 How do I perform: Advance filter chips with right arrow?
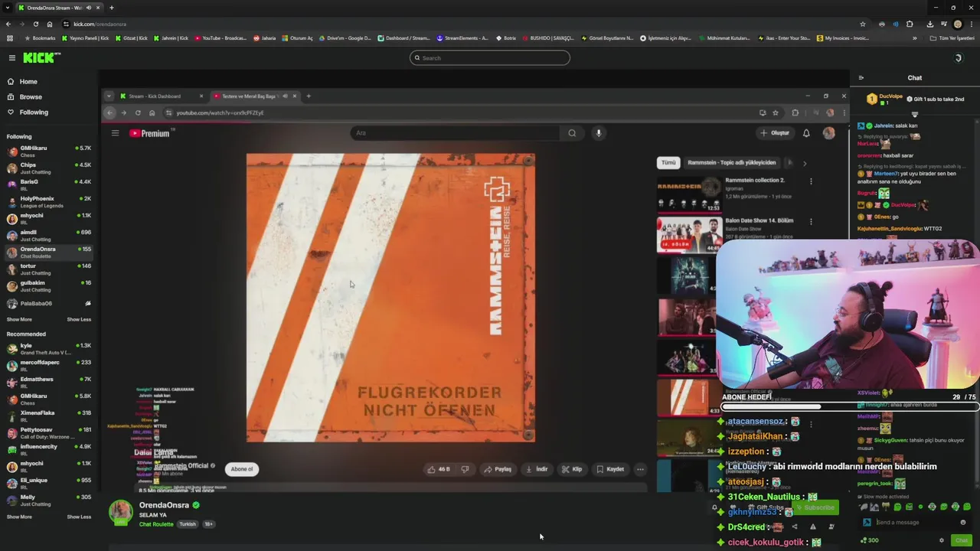point(804,162)
